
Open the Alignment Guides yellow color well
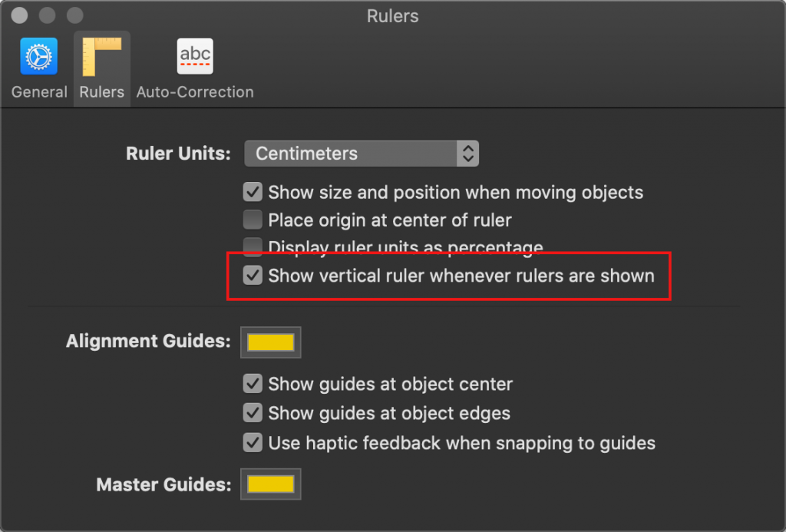point(271,342)
